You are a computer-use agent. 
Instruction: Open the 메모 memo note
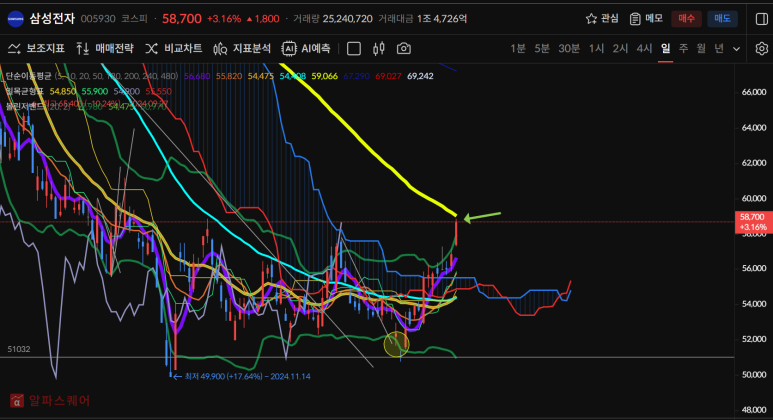[646, 19]
